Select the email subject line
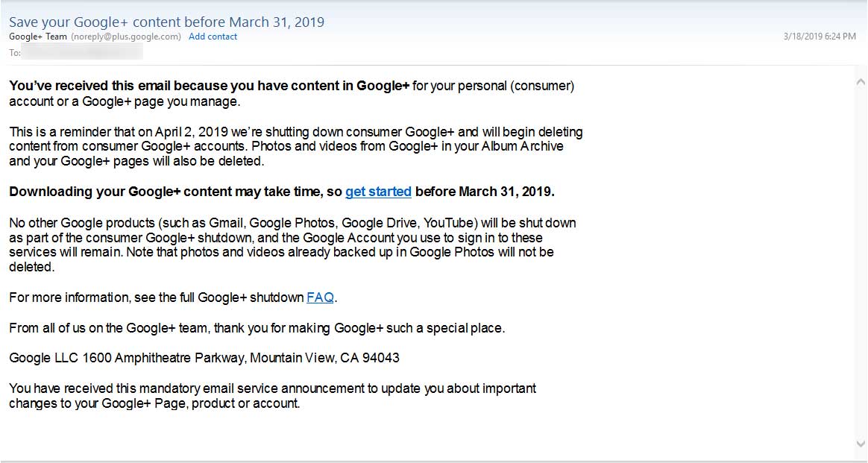The width and height of the screenshot is (868, 463). click(x=166, y=22)
